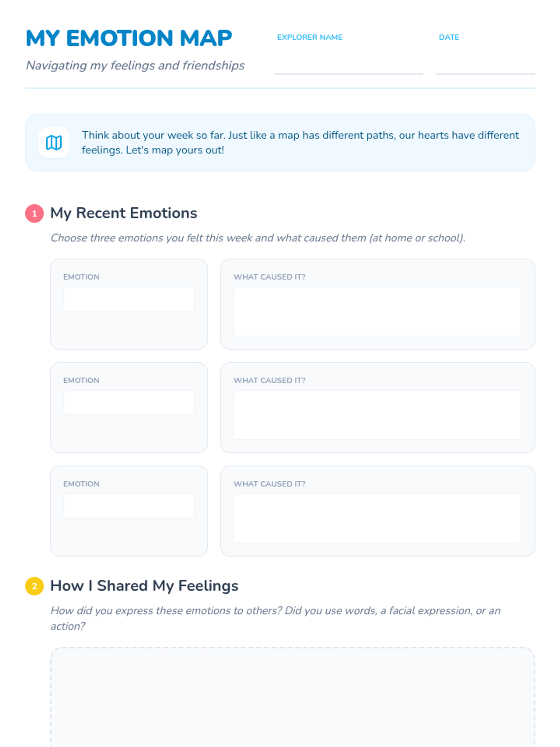Click the How I Shared My Feelings heading
560x747 pixels.
tap(144, 586)
